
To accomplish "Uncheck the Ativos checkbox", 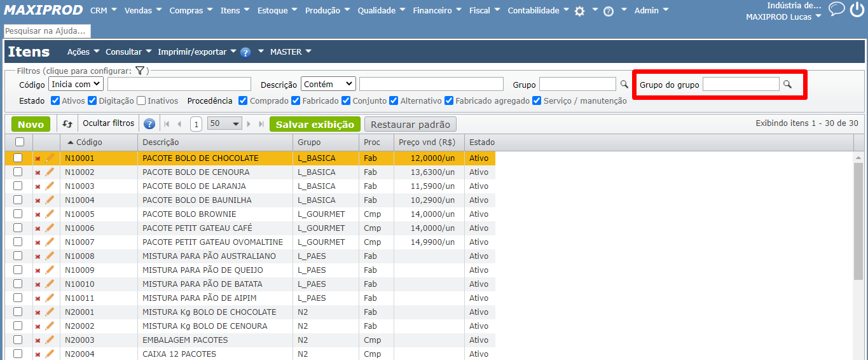I will pyautogui.click(x=55, y=100).
